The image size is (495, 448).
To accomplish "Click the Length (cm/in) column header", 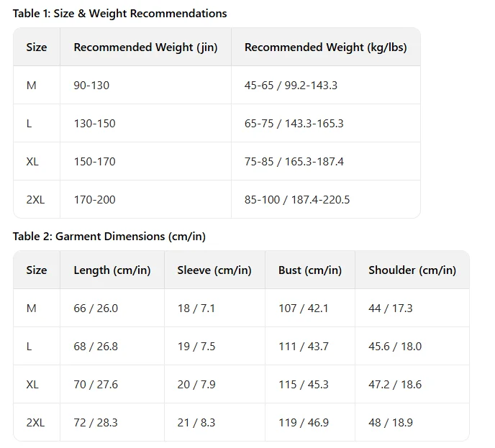I will tap(112, 270).
